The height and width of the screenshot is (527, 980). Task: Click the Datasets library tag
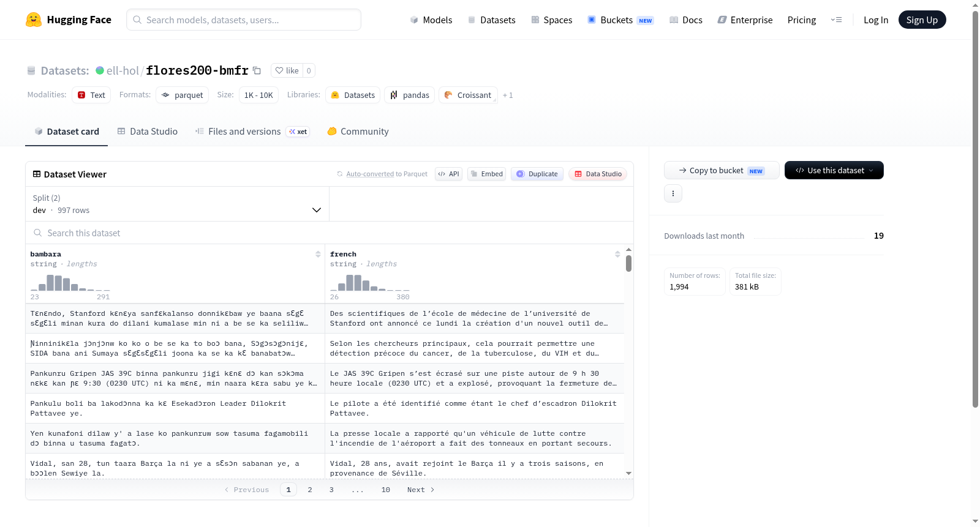pos(353,95)
